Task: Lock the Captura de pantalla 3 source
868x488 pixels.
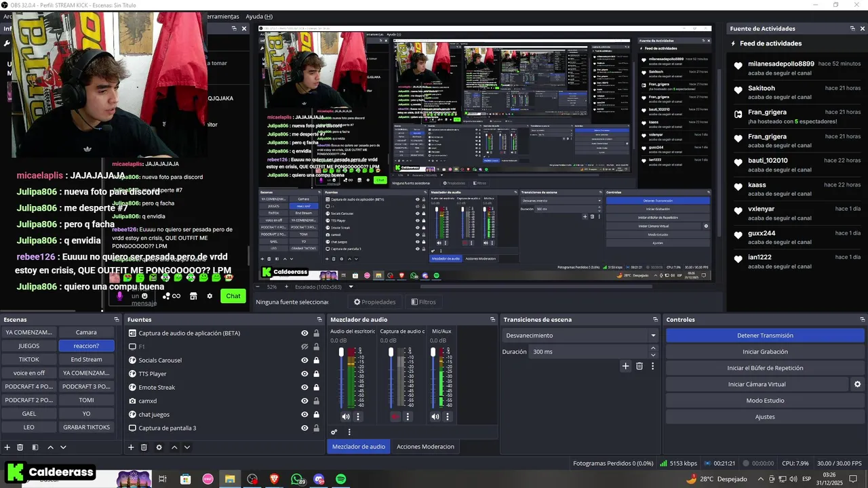Action: click(x=316, y=428)
